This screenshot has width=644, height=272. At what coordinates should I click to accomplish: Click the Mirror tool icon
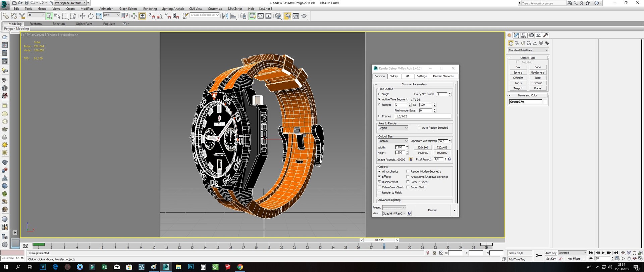225,16
